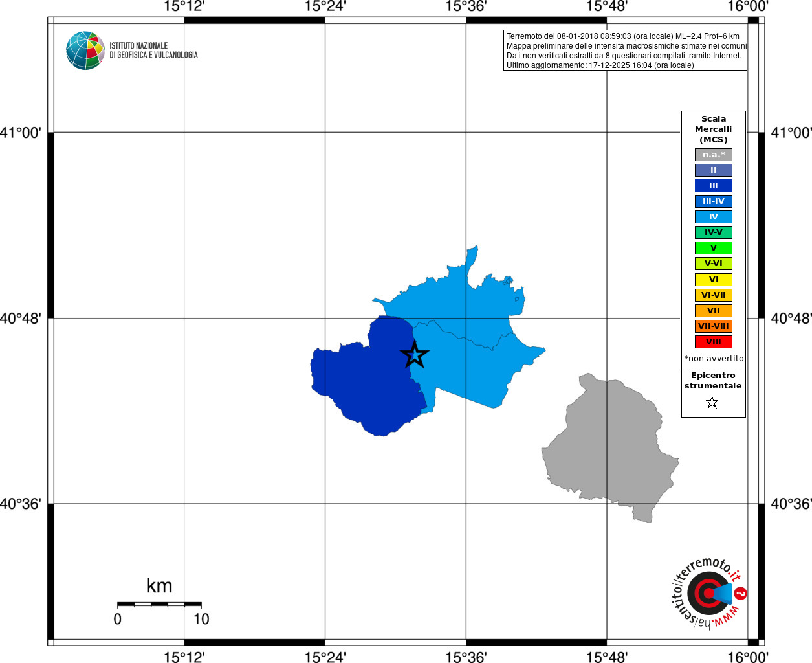Select the III-IV legend swatch
This screenshot has height=663, width=812.
[x=714, y=201]
